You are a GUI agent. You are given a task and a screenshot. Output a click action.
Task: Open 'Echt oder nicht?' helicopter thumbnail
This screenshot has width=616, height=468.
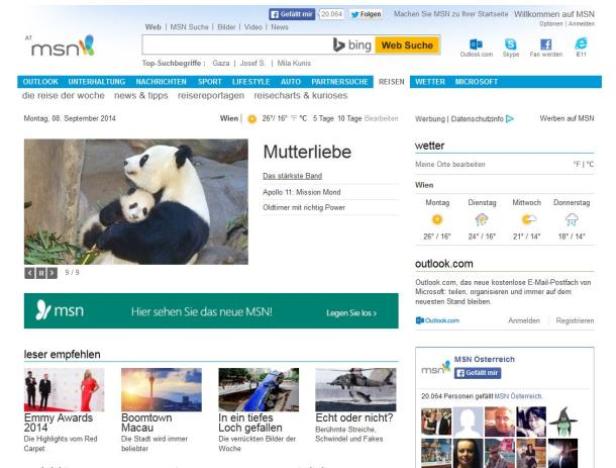coord(356,390)
